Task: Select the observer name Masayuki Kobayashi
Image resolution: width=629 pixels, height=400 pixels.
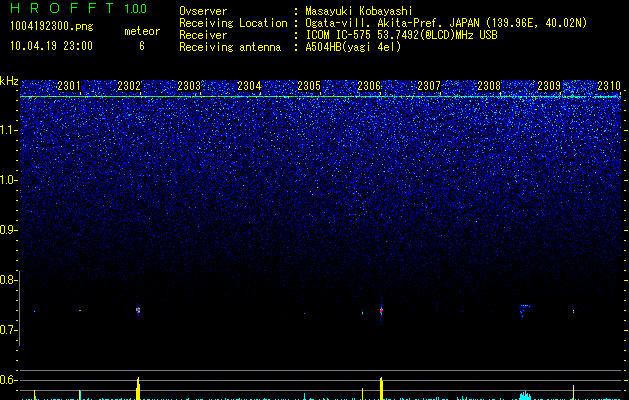Action: pos(359,11)
